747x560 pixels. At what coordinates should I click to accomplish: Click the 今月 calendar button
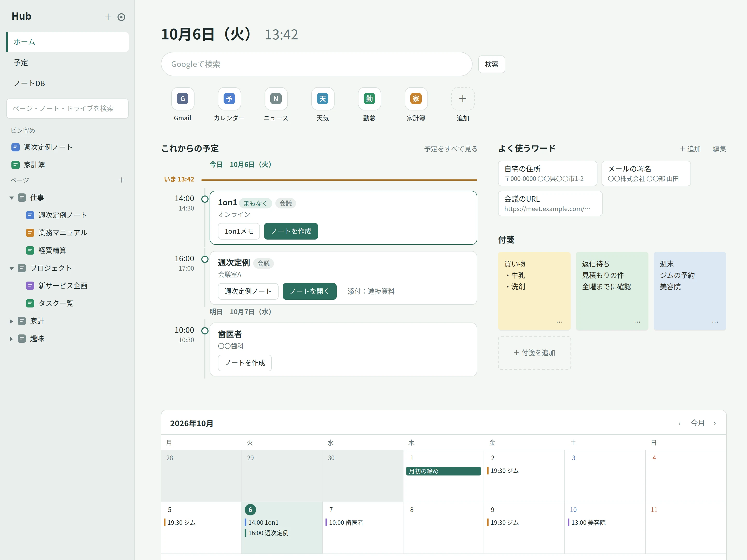(x=697, y=423)
